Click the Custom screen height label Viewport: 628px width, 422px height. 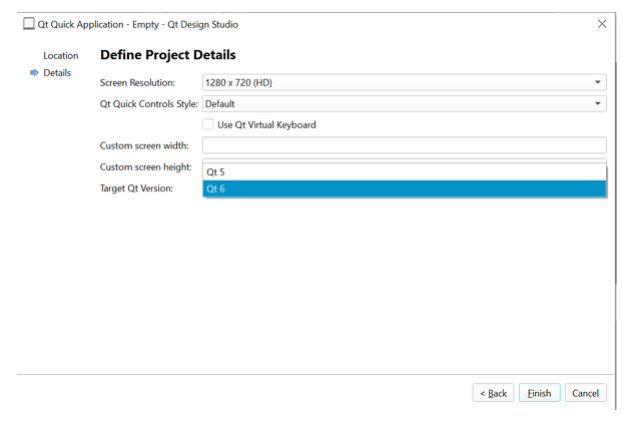[x=146, y=167]
